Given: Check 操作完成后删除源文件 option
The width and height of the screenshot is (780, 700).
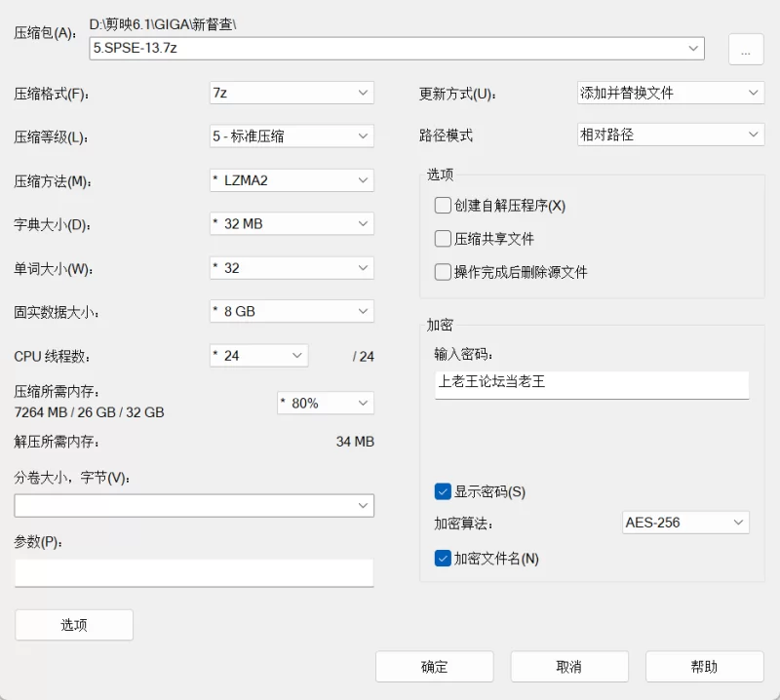Looking at the screenshot, I should (x=443, y=272).
